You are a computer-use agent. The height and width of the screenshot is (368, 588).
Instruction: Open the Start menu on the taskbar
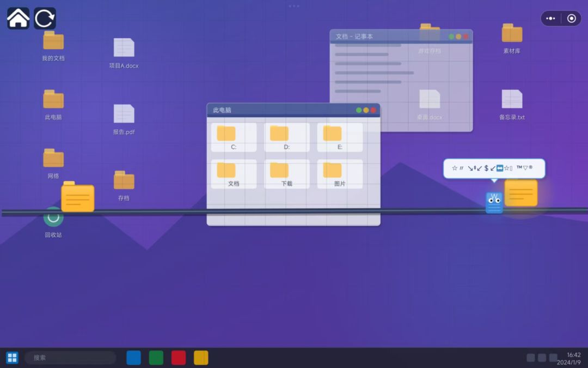12,358
